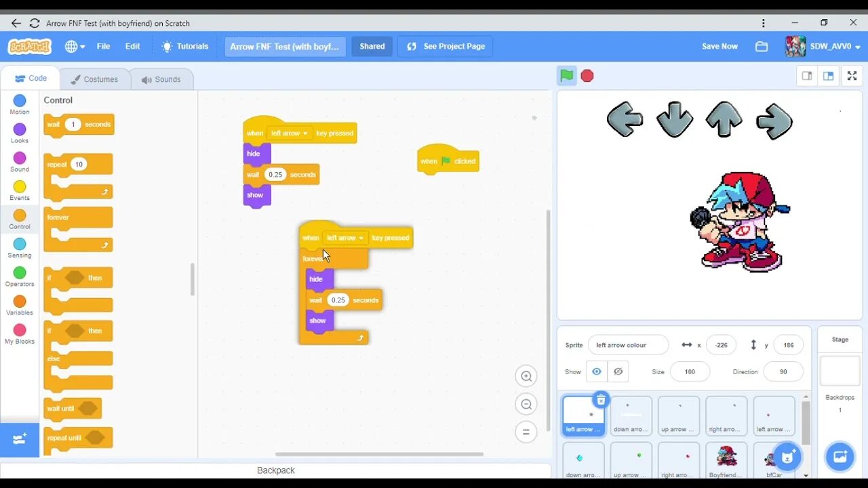
Task: Click Save Now
Action: pyautogui.click(x=719, y=47)
